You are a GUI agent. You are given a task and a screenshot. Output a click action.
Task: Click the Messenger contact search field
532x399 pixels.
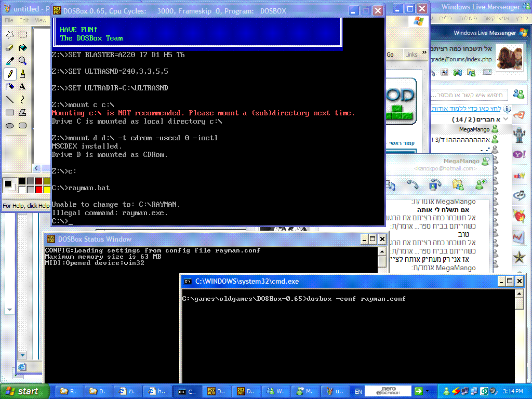pyautogui.click(x=469, y=95)
